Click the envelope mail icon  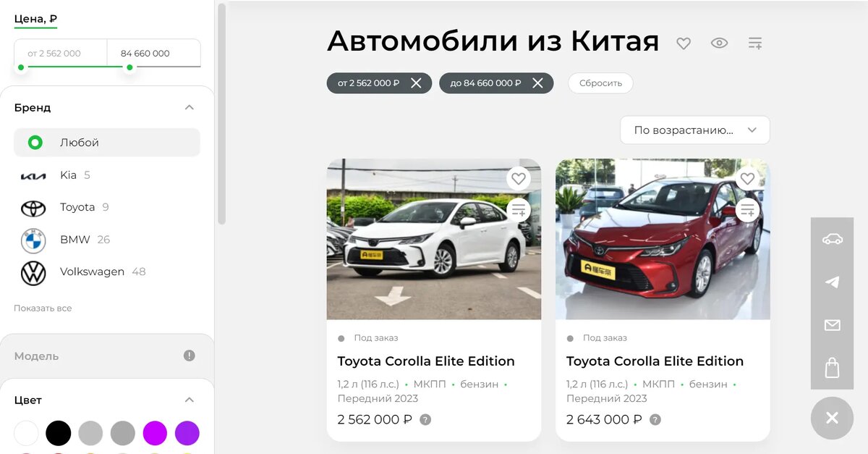[x=833, y=325]
